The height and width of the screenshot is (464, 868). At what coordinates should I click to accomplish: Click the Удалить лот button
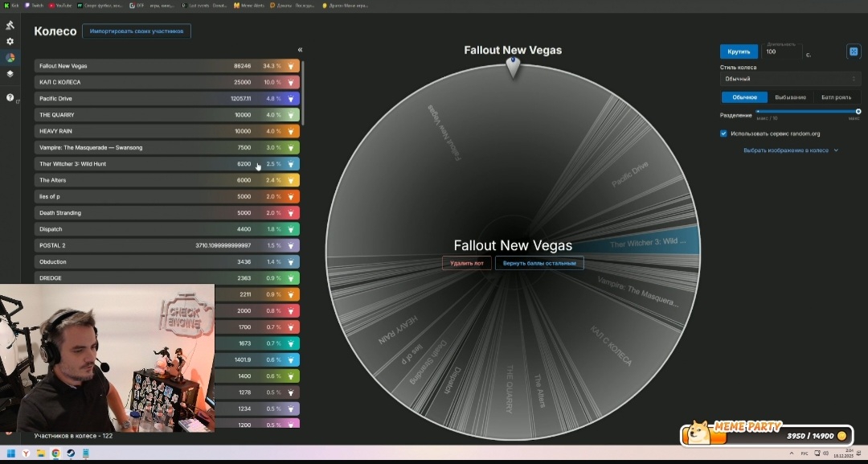467,263
